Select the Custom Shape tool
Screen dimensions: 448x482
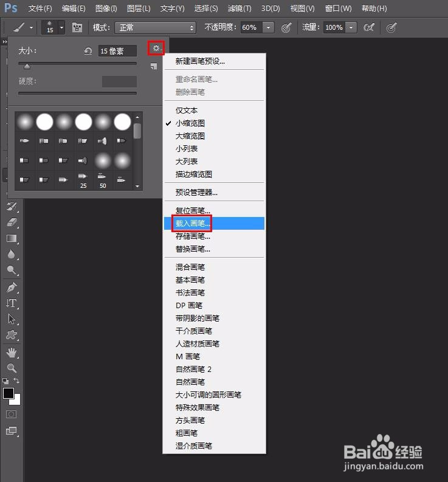12,335
